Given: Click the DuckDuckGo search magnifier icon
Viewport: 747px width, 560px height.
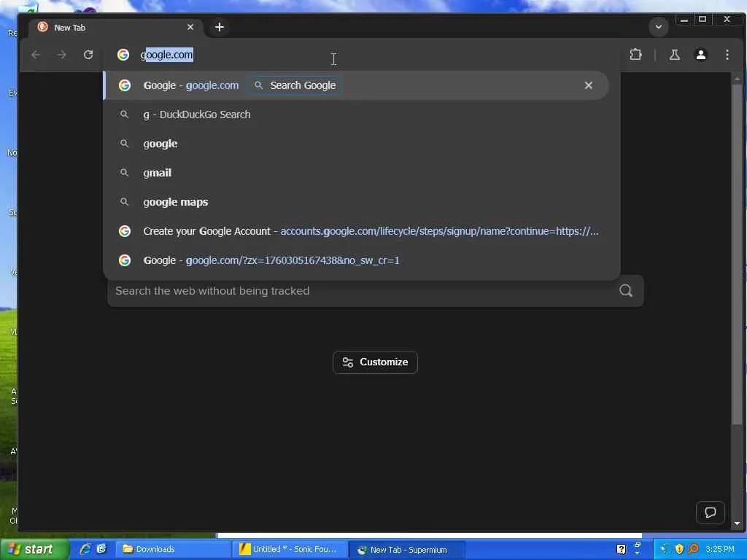Looking at the screenshot, I should (626, 290).
